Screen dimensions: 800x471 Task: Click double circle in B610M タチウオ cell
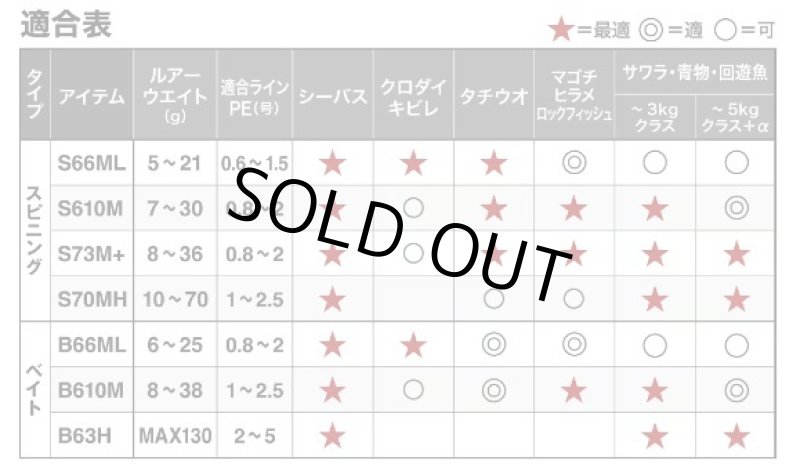click(x=494, y=391)
